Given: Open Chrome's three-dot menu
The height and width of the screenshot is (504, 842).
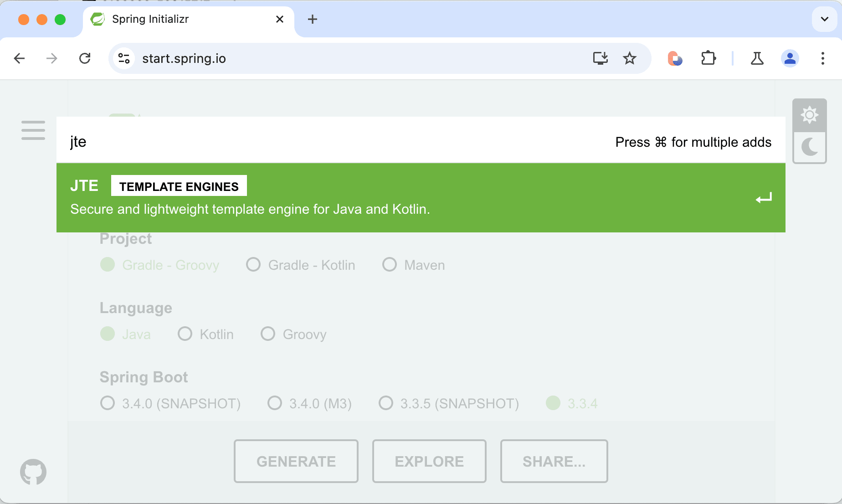Looking at the screenshot, I should 823,58.
